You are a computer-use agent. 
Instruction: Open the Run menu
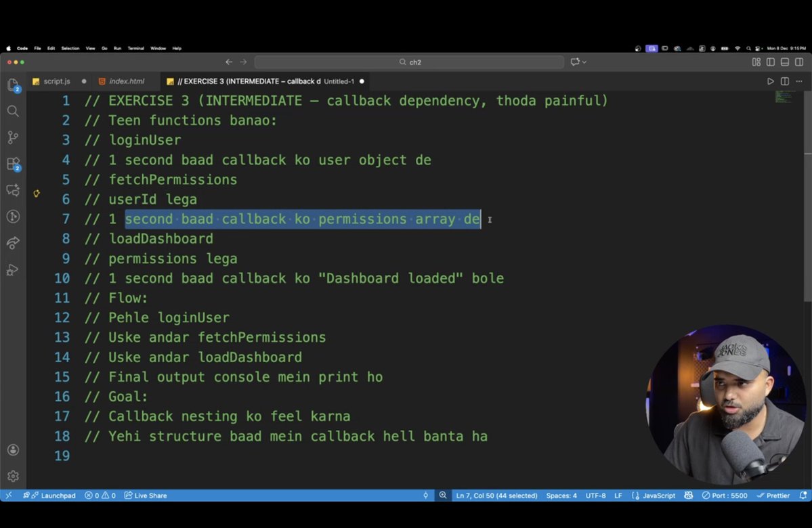click(118, 48)
